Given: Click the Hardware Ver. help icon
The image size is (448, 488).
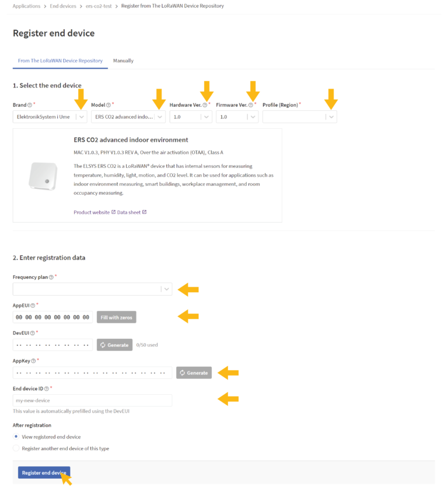Looking at the screenshot, I should (205, 105).
